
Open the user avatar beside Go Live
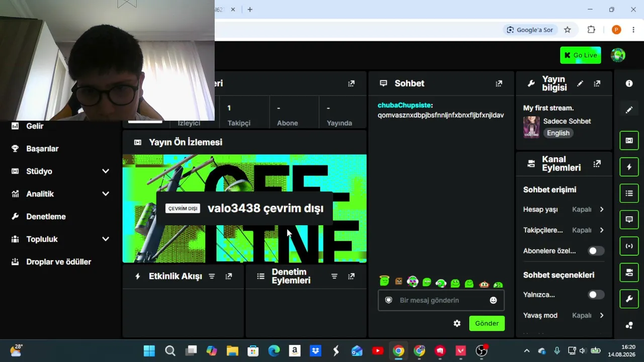tap(618, 55)
